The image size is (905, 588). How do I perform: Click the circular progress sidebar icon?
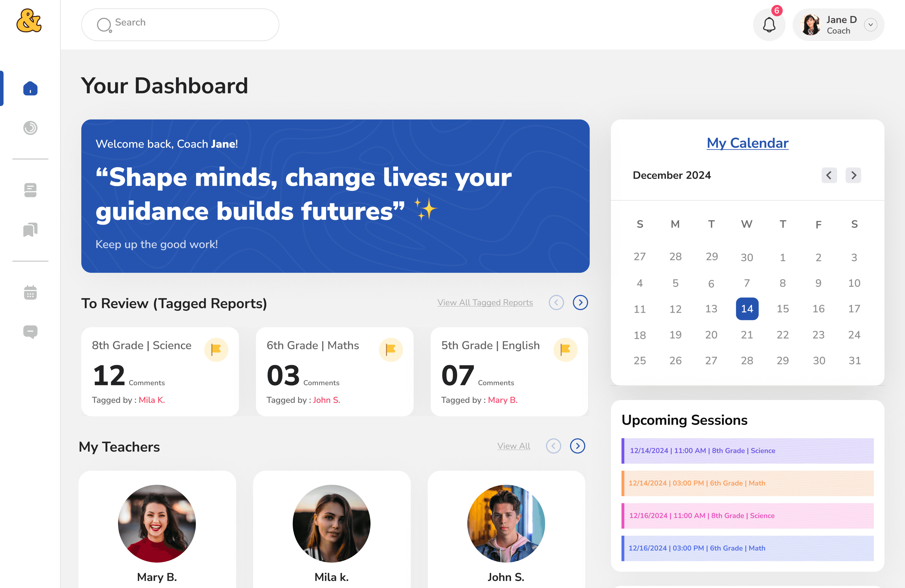tap(30, 128)
